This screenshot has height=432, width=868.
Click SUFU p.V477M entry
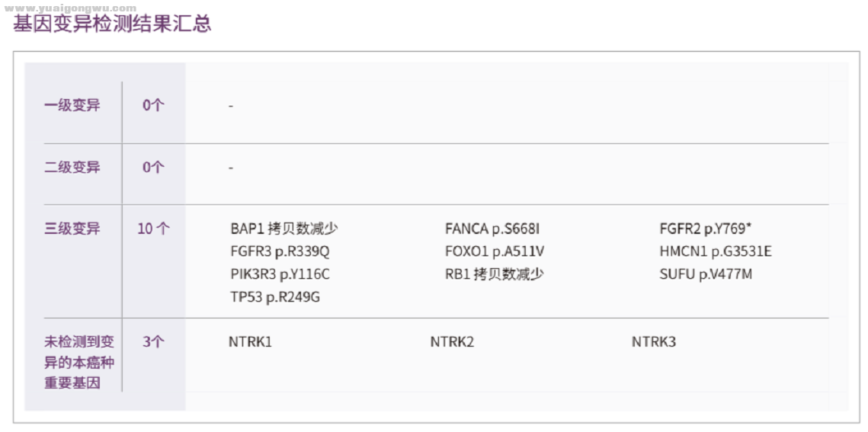[x=706, y=274]
